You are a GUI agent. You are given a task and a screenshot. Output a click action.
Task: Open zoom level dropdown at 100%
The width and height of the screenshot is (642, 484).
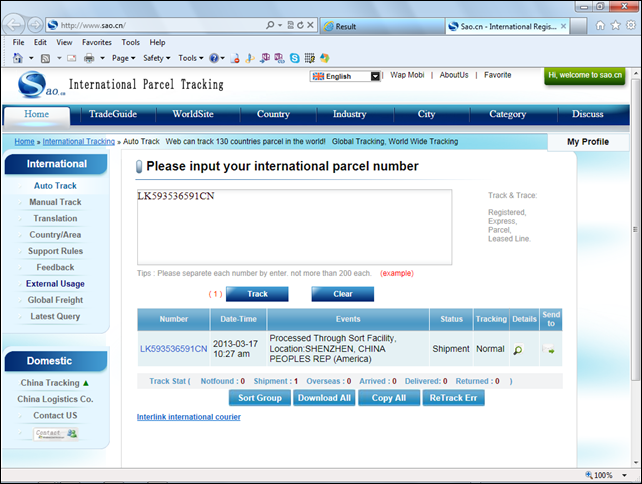[x=624, y=475]
